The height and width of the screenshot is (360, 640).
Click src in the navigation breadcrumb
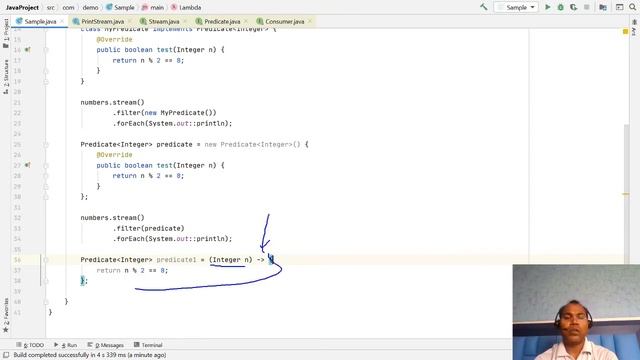[x=51, y=7]
